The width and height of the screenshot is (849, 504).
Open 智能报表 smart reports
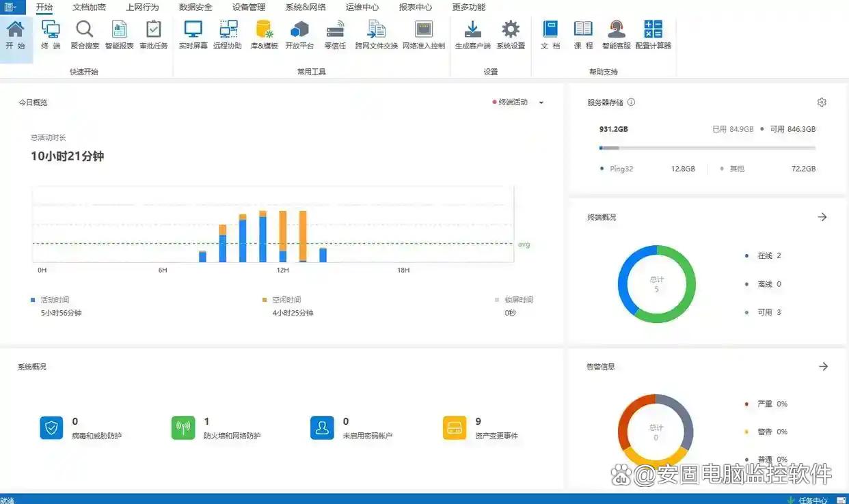120,34
